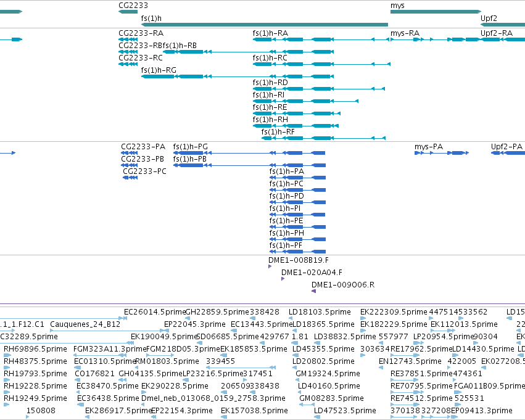Click the DME1-008B19.F feature label

point(299,260)
